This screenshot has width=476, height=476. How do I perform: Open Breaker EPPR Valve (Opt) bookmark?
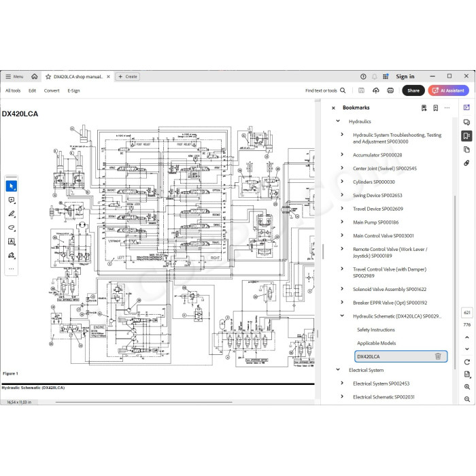pos(390,303)
